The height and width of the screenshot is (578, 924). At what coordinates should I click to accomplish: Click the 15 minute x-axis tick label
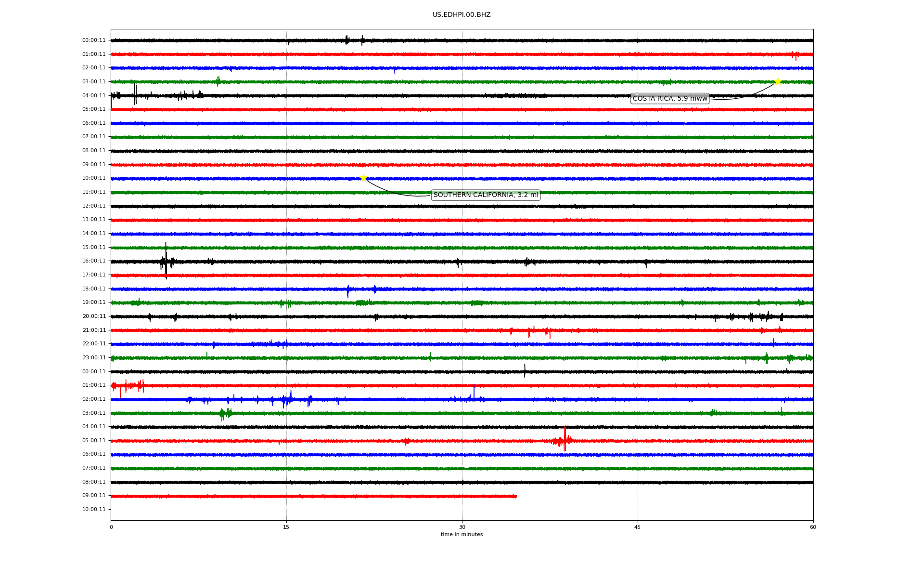[x=286, y=527]
